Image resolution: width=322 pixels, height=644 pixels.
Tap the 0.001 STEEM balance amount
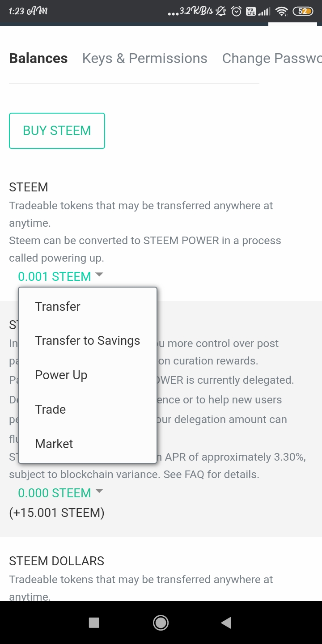(x=54, y=276)
